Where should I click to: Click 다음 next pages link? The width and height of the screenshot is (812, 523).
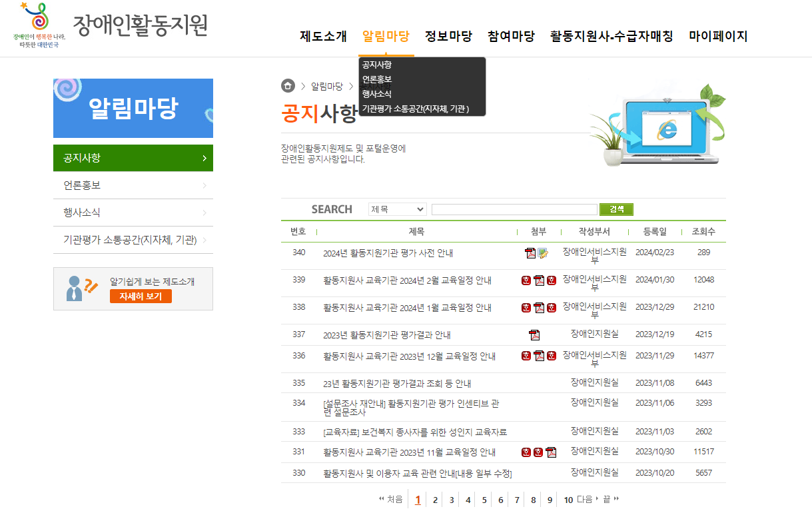pyautogui.click(x=588, y=500)
